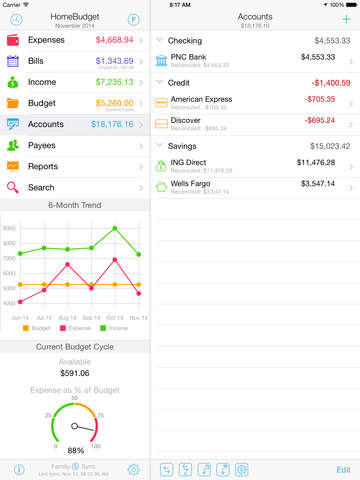Select the Bills calendar icon

coord(13,61)
